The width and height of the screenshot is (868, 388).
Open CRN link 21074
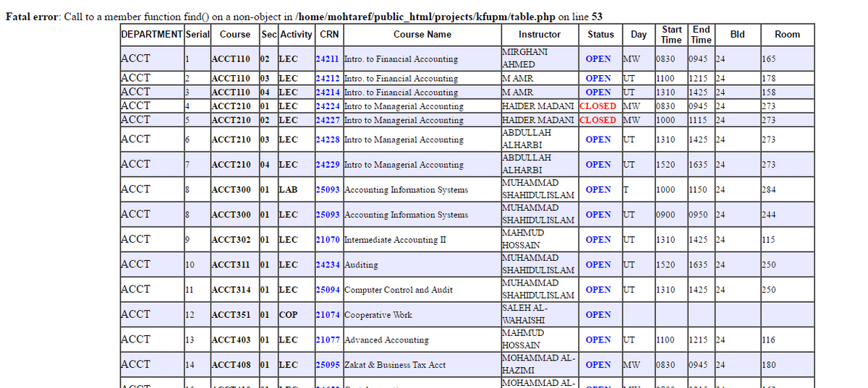click(x=328, y=315)
